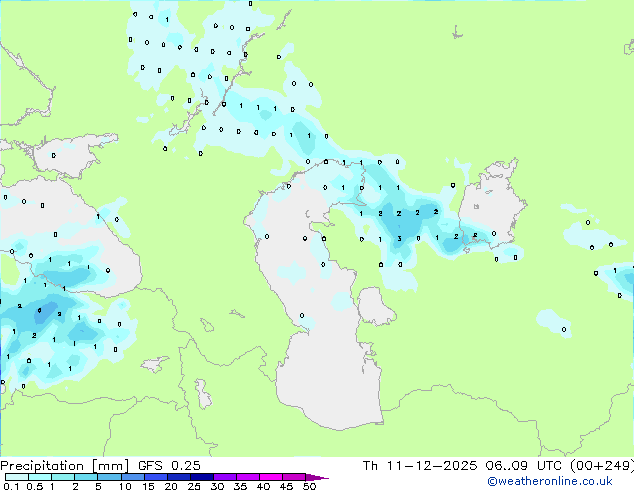Click the 1–2 mm legend color box

[63, 477]
